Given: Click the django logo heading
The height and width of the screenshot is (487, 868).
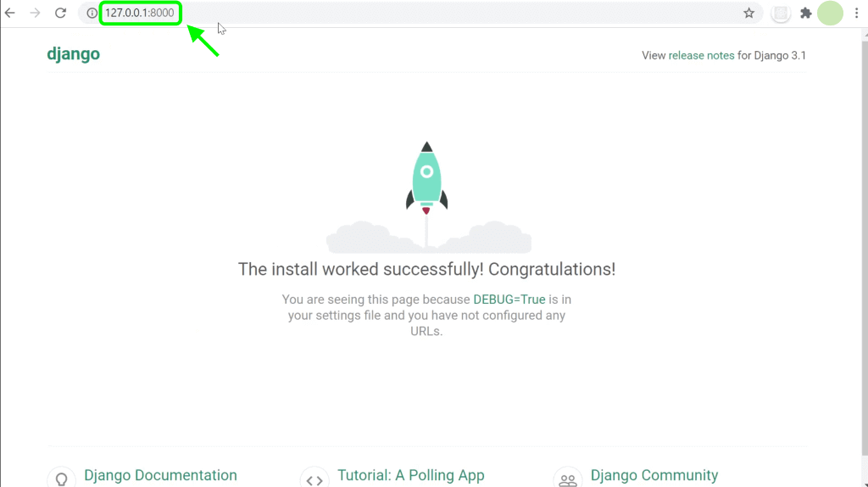Looking at the screenshot, I should coord(73,54).
